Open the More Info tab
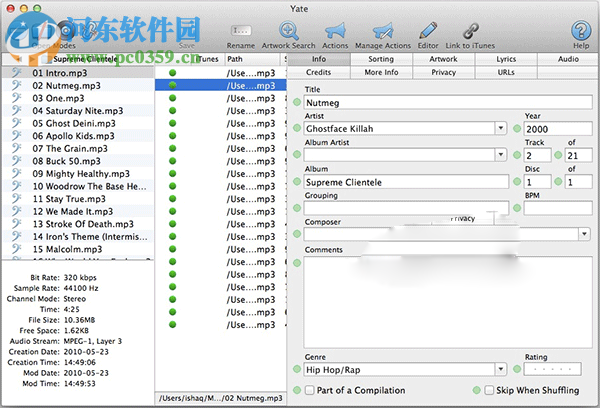The image size is (600, 408). pyautogui.click(x=381, y=72)
